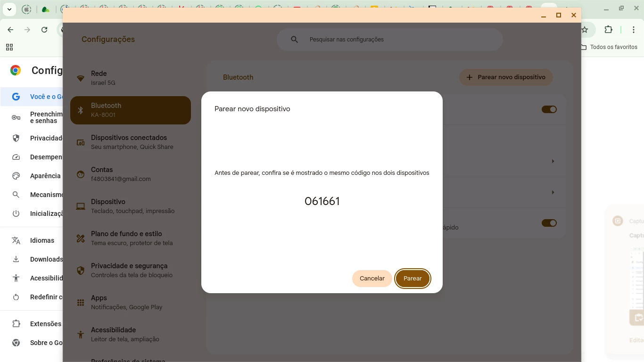Expand the second Bluetooth device row arrow

pyautogui.click(x=553, y=192)
